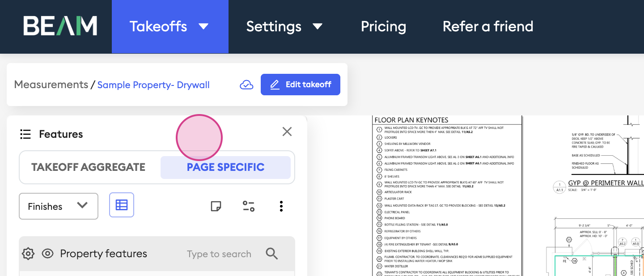
Task: Expand the Settings menu
Action: click(x=284, y=26)
